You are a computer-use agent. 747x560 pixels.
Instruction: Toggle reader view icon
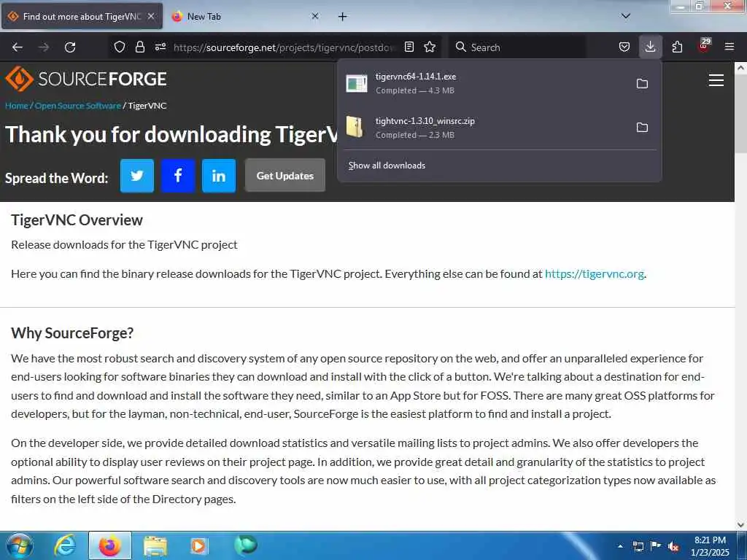409,47
